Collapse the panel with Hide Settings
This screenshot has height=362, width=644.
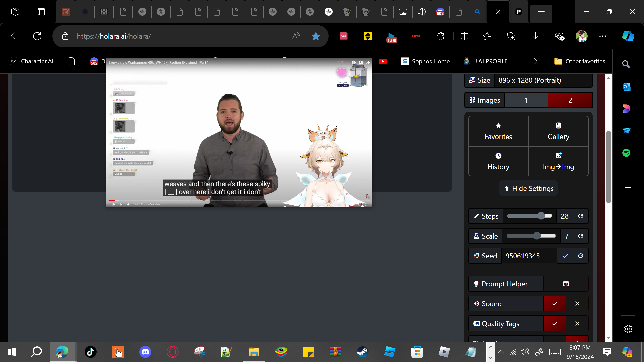[529, 188]
